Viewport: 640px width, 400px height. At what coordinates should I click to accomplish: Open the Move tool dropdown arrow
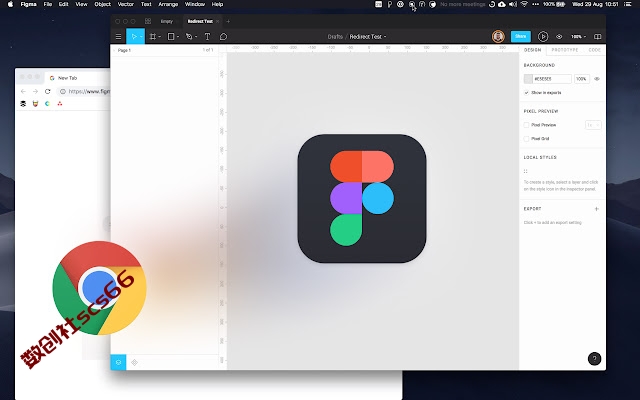click(x=141, y=37)
